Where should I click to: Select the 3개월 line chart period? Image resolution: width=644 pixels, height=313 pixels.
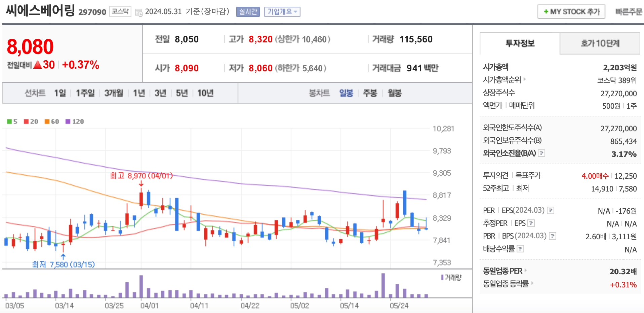coord(114,93)
